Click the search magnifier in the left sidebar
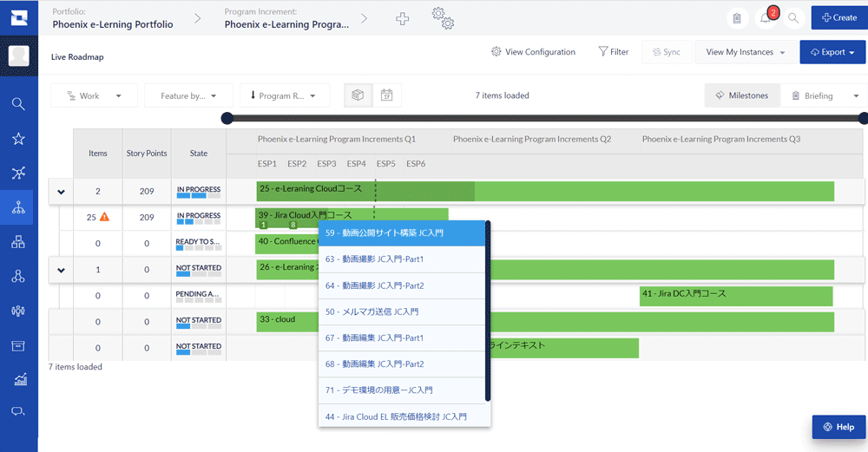 coord(18,104)
